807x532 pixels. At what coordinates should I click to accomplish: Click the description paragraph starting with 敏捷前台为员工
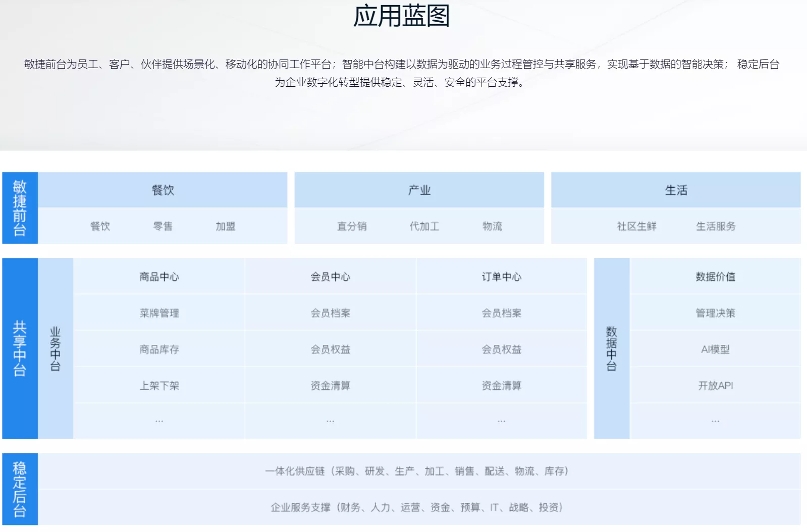click(x=402, y=73)
